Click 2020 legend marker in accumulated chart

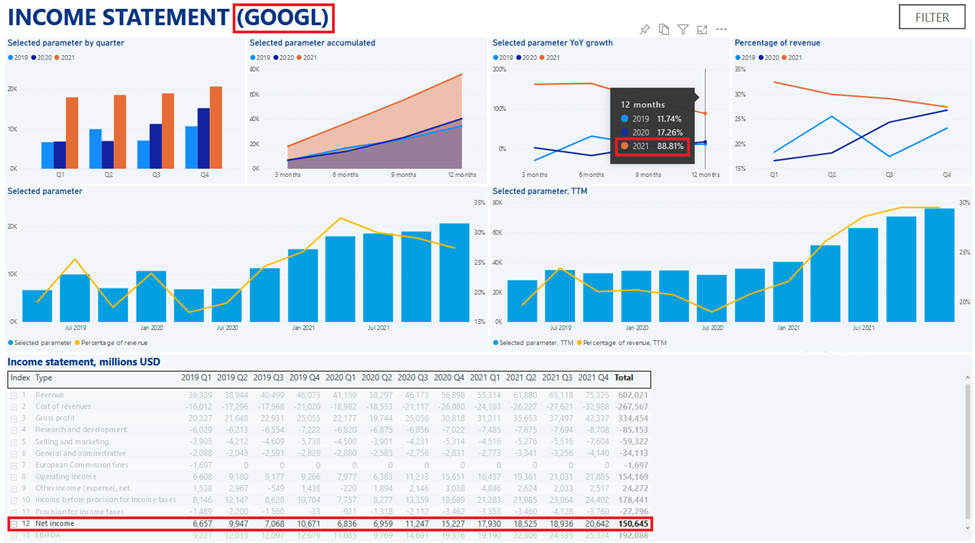tap(279, 58)
